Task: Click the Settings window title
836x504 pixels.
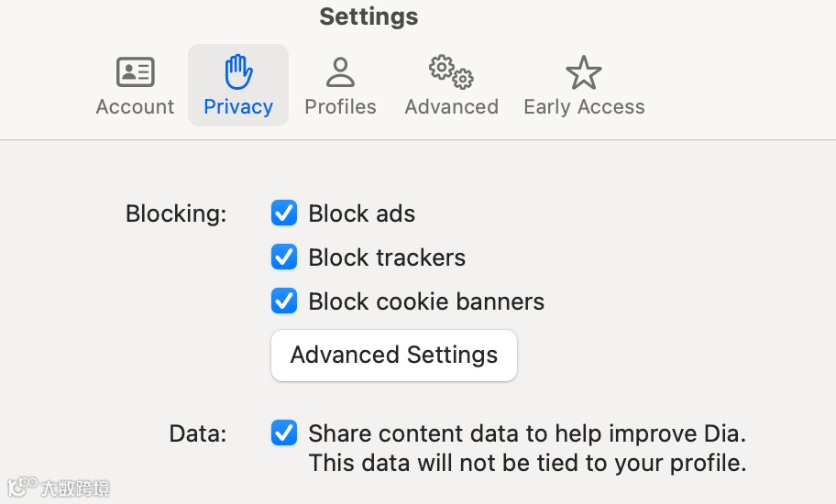Action: click(x=368, y=16)
